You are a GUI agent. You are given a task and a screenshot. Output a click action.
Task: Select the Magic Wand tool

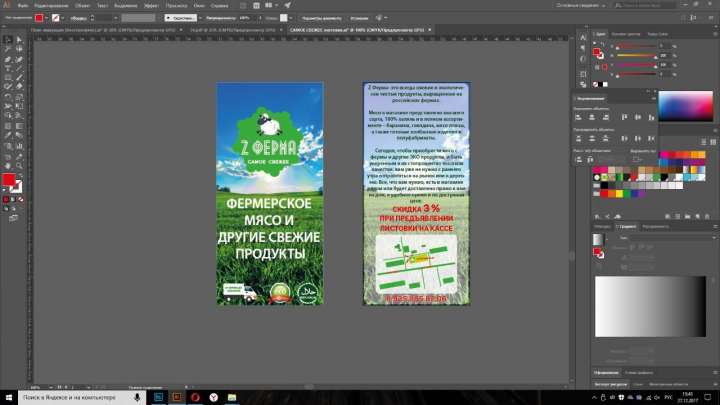[x=8, y=50]
